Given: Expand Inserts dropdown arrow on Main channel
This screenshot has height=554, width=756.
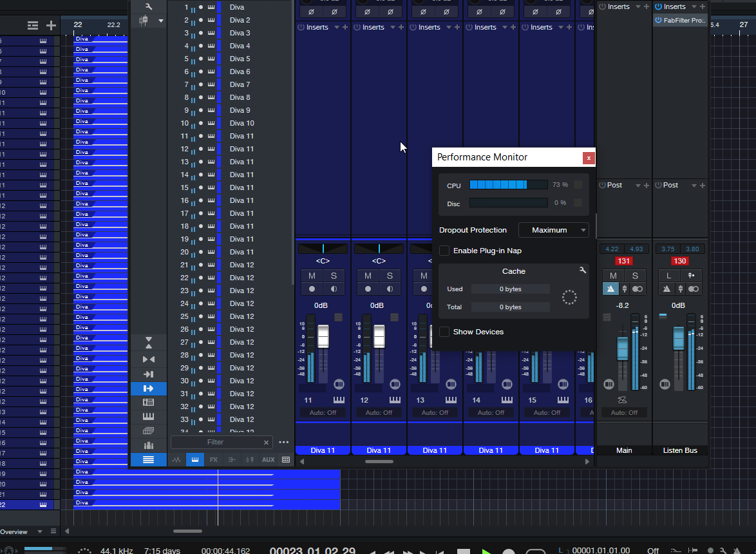Looking at the screenshot, I should (638, 6).
